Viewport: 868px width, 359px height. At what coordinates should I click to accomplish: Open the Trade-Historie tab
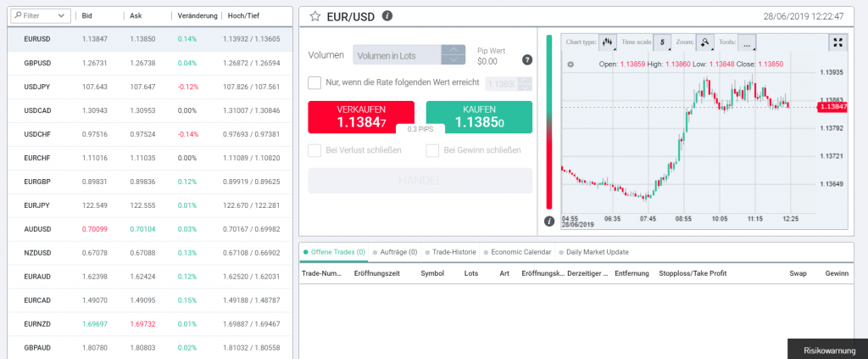point(450,252)
